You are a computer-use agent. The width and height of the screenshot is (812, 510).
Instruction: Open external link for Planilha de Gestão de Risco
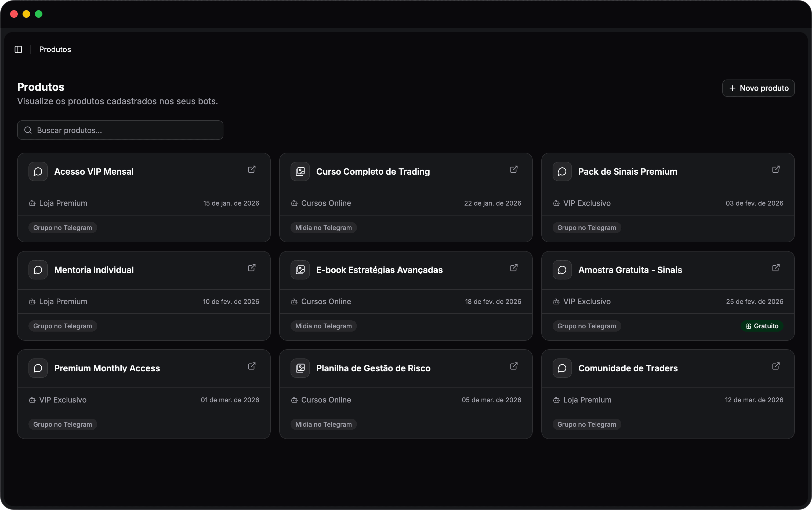tap(513, 366)
